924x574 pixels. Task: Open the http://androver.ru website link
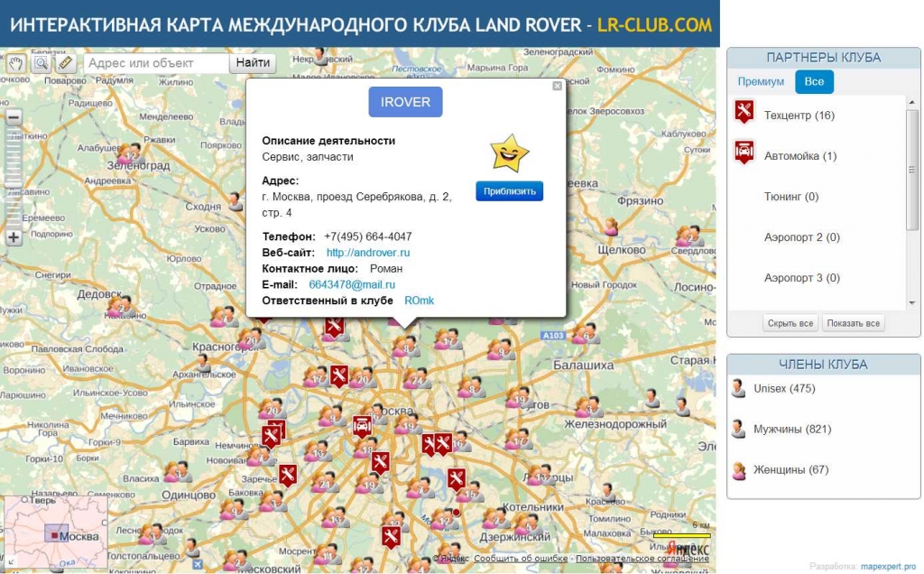coord(368,252)
